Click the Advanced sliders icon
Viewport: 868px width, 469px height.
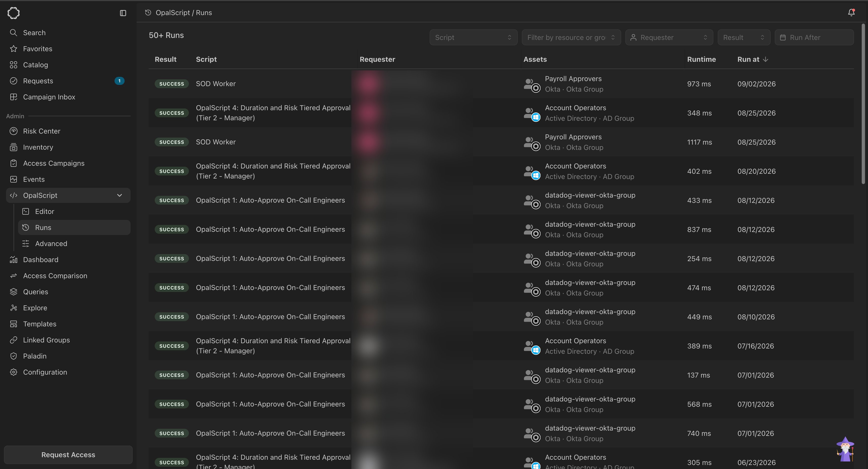(x=26, y=244)
